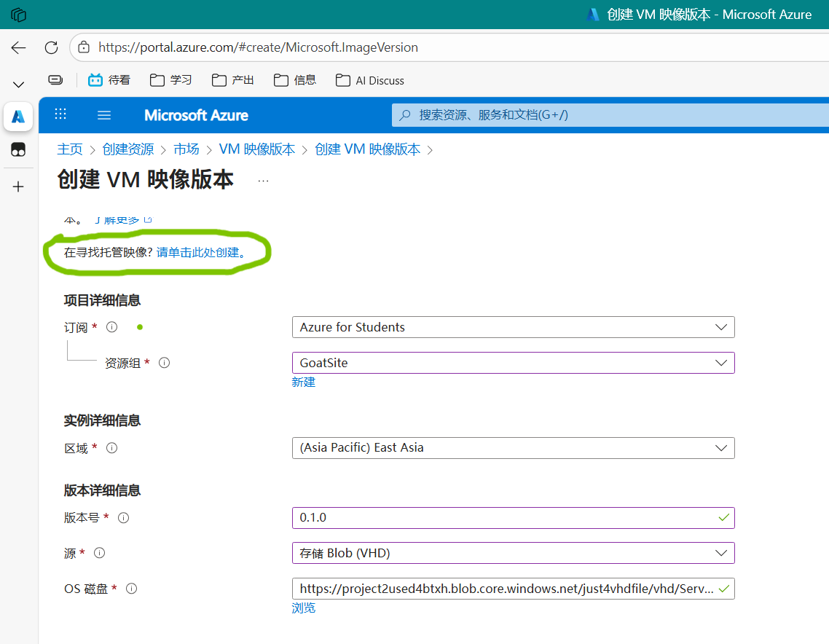Image resolution: width=829 pixels, height=644 pixels.
Task: Expand the 区域 East Asia dropdown
Action: (x=512, y=448)
